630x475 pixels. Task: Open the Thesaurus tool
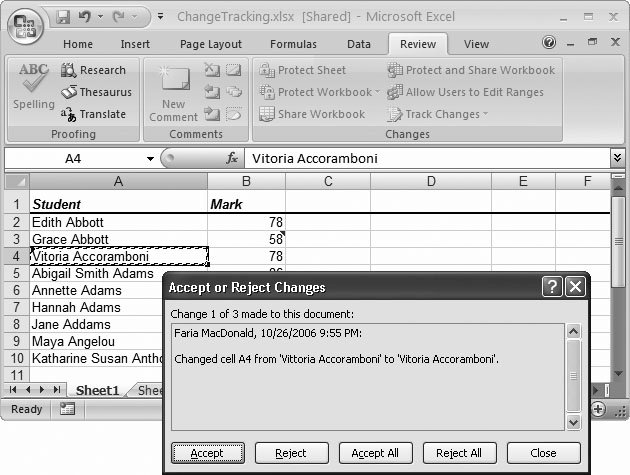(95, 92)
